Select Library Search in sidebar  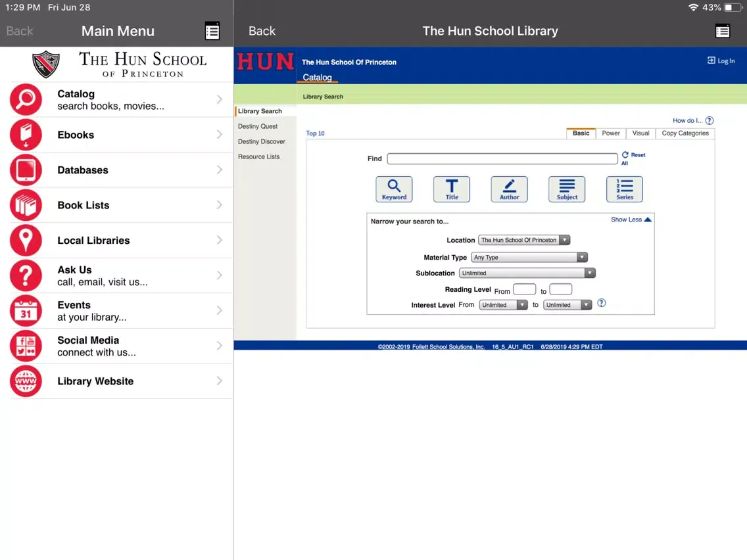click(260, 111)
